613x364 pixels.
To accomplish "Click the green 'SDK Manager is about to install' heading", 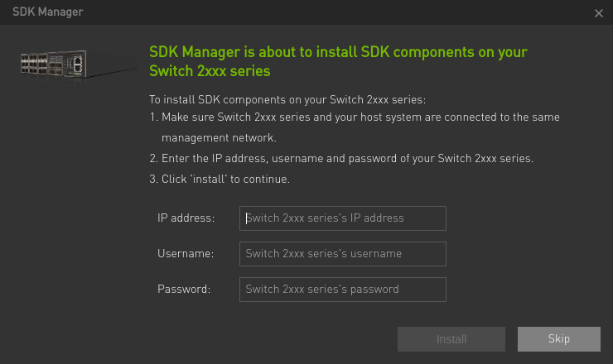I will [x=338, y=51].
